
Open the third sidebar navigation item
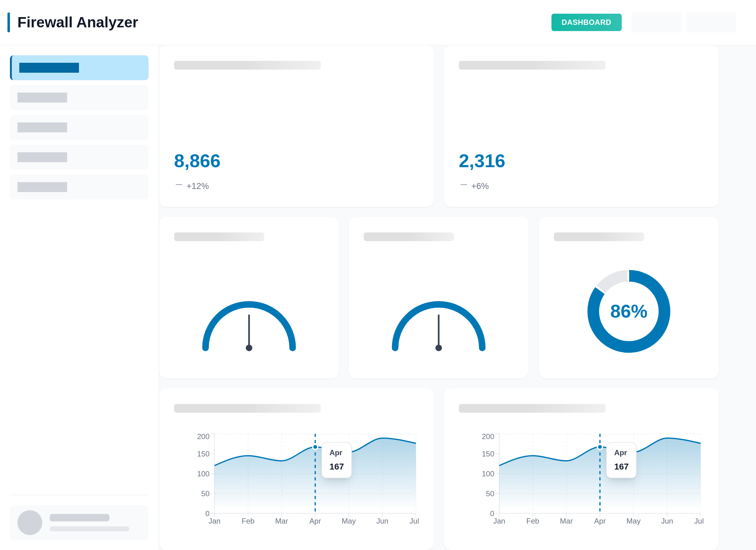pos(79,127)
